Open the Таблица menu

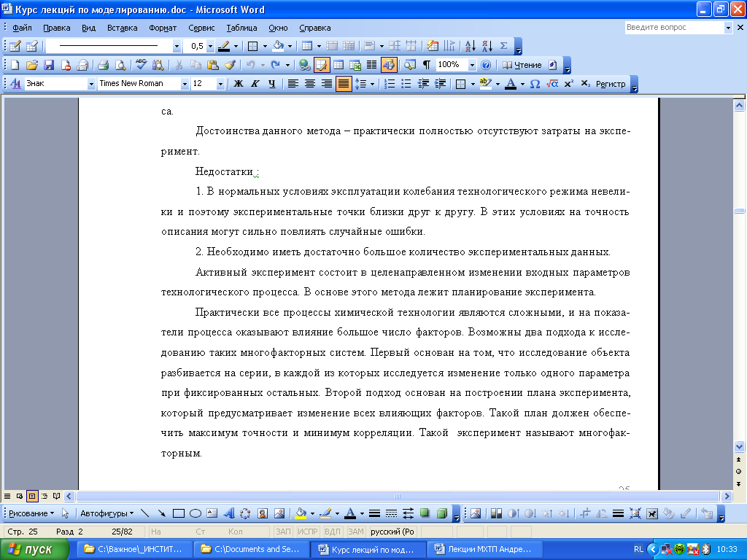(241, 28)
